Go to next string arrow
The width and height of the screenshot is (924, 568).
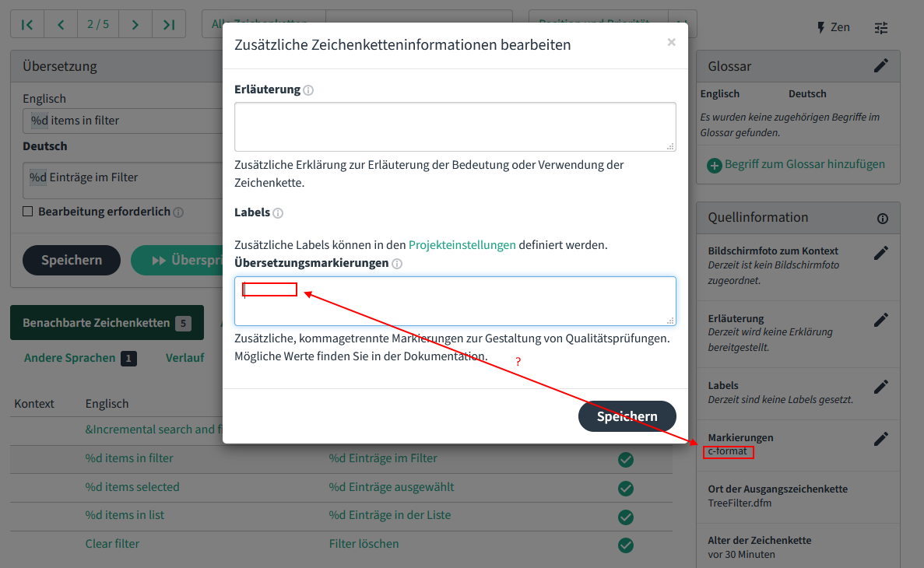[x=135, y=24]
